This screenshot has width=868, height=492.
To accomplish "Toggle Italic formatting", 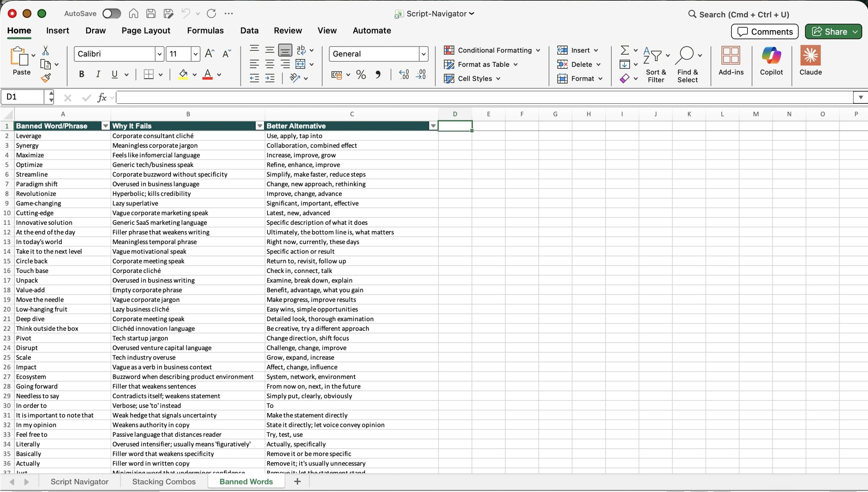I will pyautogui.click(x=98, y=74).
